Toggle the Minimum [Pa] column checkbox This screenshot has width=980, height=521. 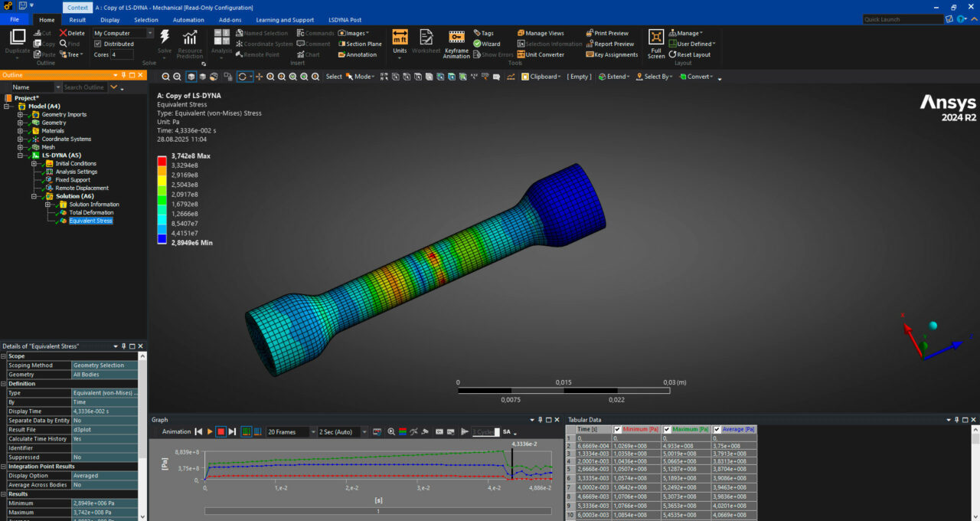(x=618, y=429)
